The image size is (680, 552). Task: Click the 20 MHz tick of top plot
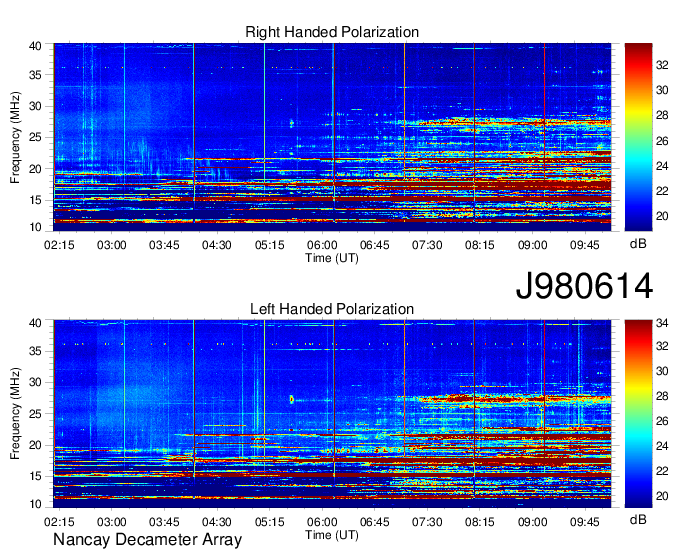(35, 169)
